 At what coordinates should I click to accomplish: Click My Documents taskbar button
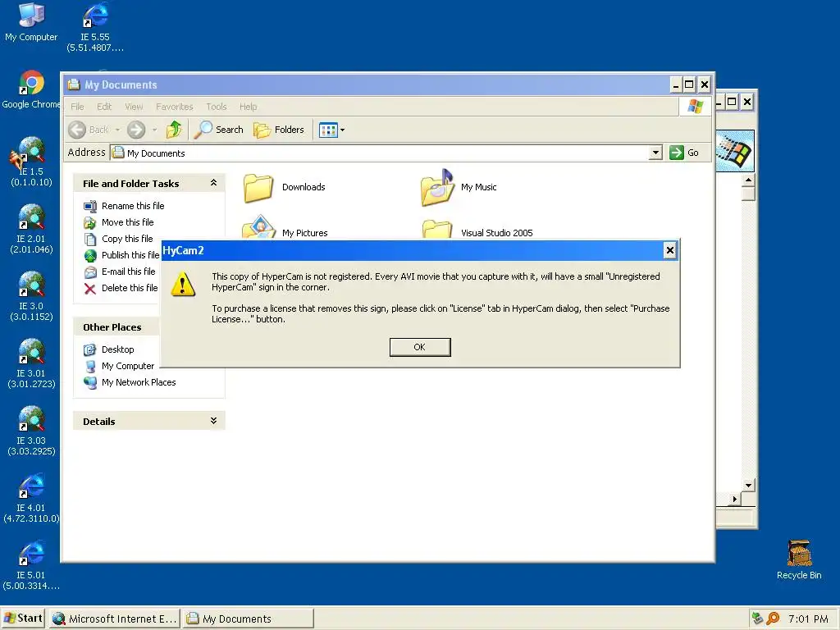(x=248, y=619)
